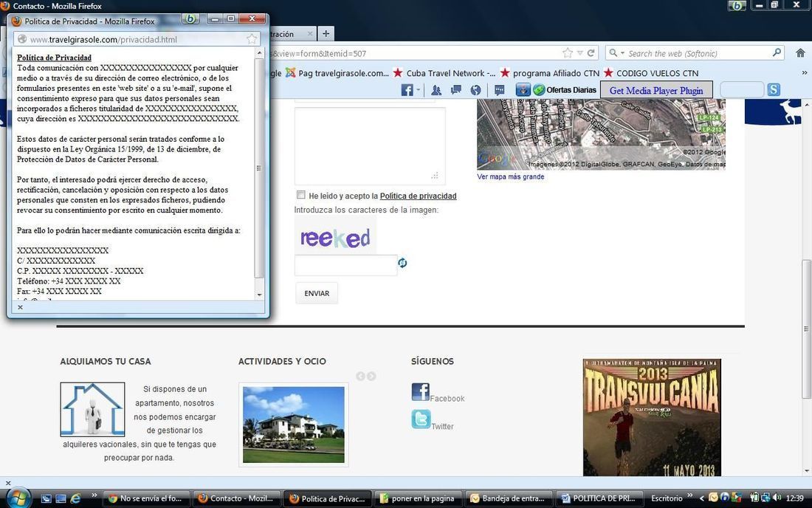Open CODIGO VUELOS CTN bookmark
This screenshot has height=508, width=812.
click(651, 73)
